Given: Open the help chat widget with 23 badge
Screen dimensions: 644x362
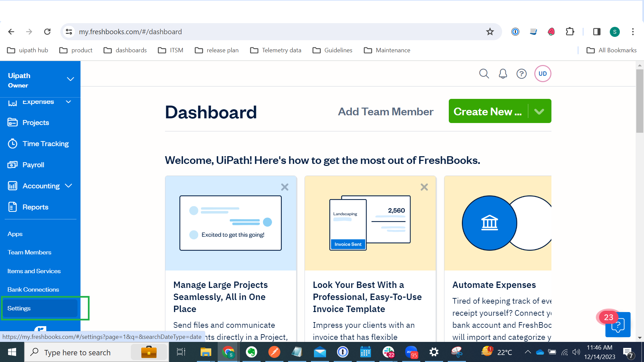Looking at the screenshot, I should click(618, 324).
